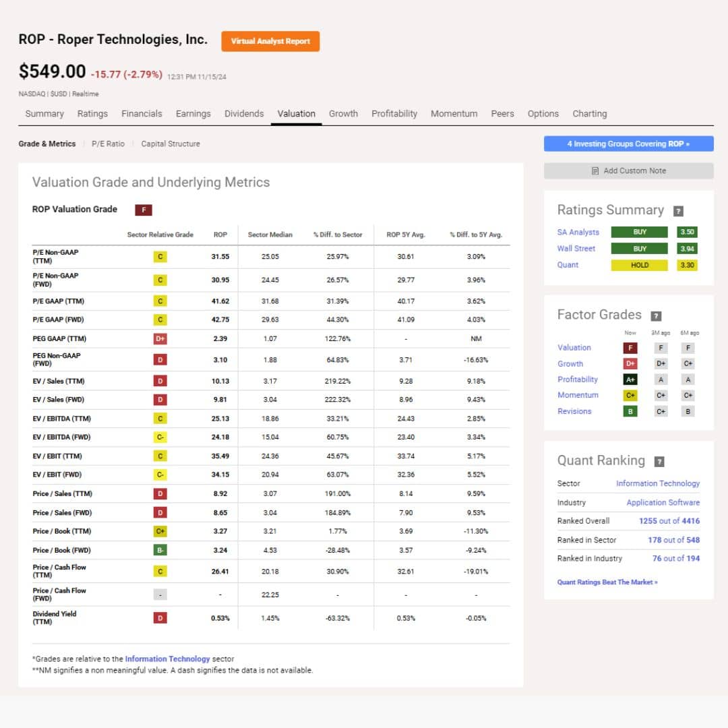Click EV / EBITDA (FWD) grade C- badge
728x728 pixels.
[160, 437]
